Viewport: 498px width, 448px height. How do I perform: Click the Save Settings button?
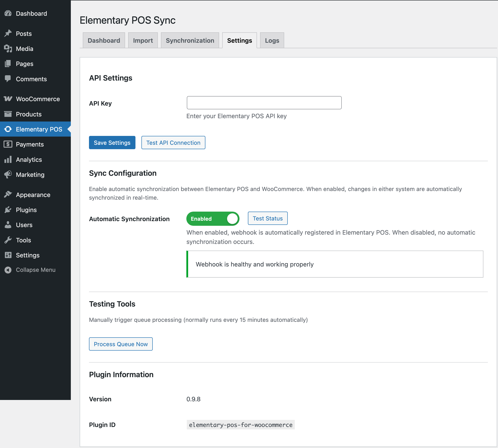coord(112,143)
